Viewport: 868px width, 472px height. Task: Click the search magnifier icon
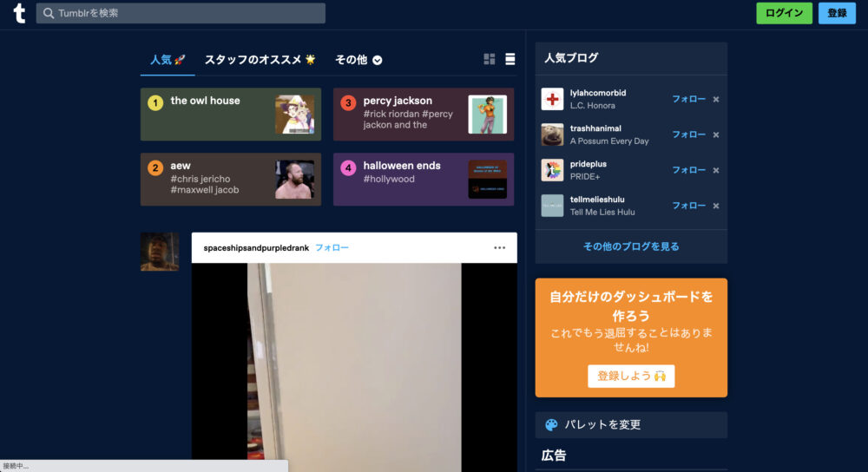pos(49,13)
